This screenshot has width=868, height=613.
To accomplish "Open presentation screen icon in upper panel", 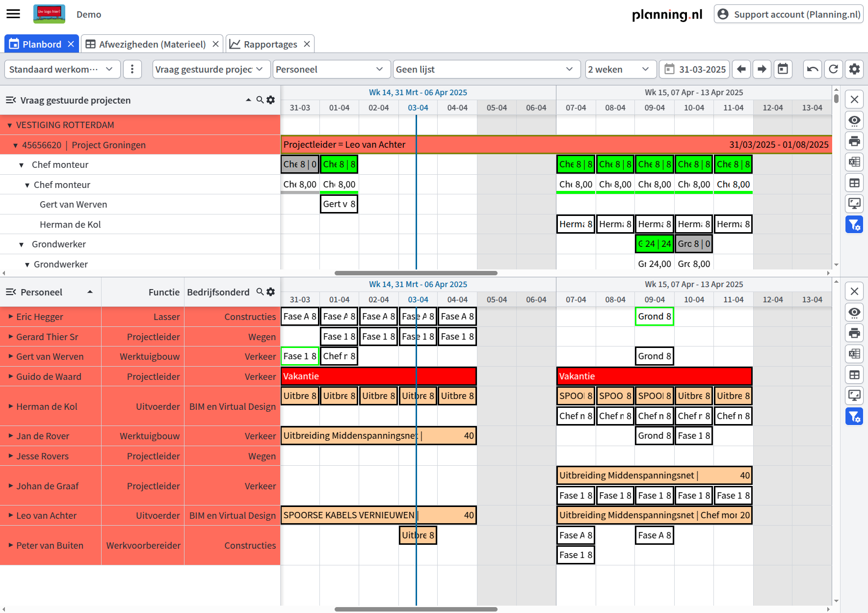I will (x=854, y=204).
